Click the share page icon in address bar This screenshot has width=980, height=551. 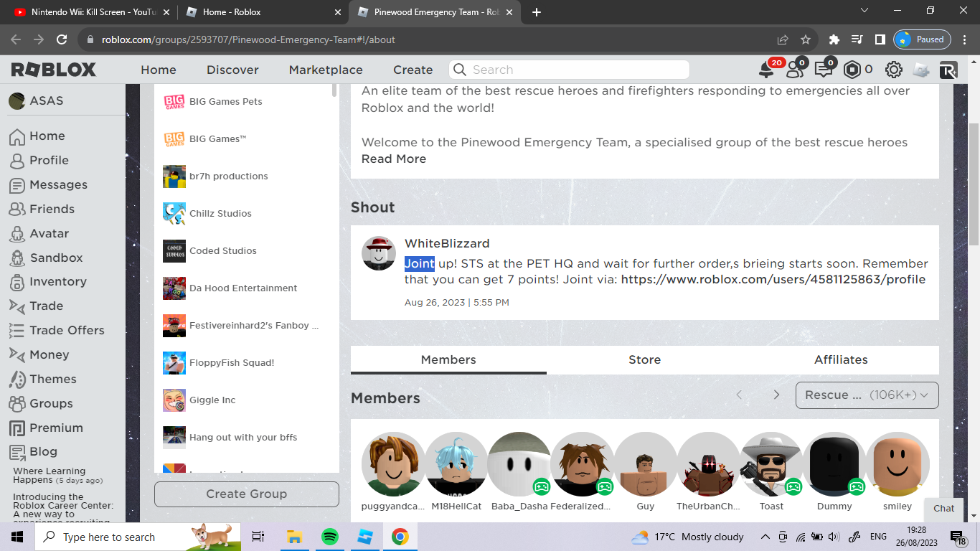click(783, 39)
